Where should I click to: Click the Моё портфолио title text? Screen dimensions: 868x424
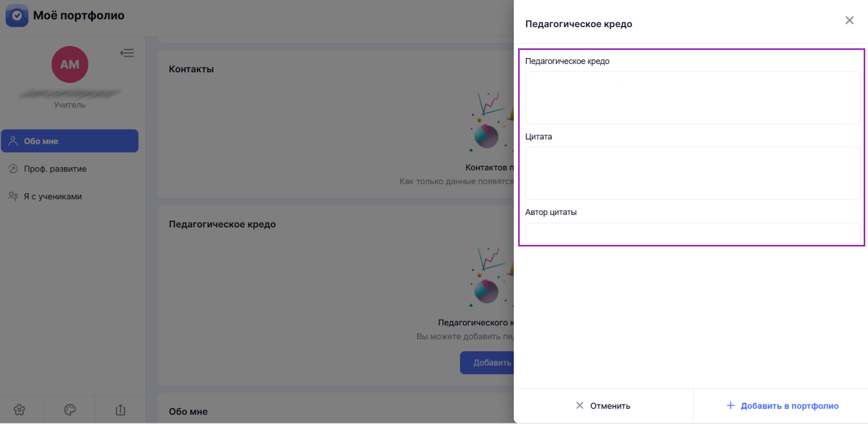79,16
